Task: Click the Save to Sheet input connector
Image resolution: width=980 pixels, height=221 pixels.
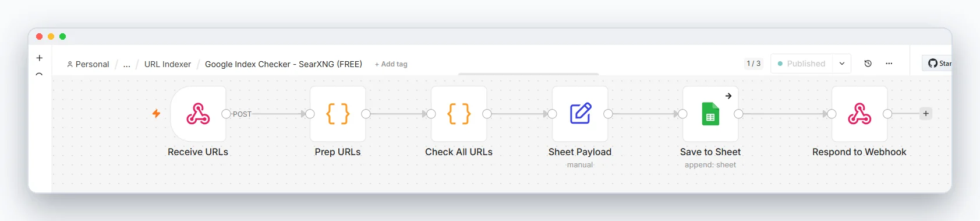Action: point(682,114)
